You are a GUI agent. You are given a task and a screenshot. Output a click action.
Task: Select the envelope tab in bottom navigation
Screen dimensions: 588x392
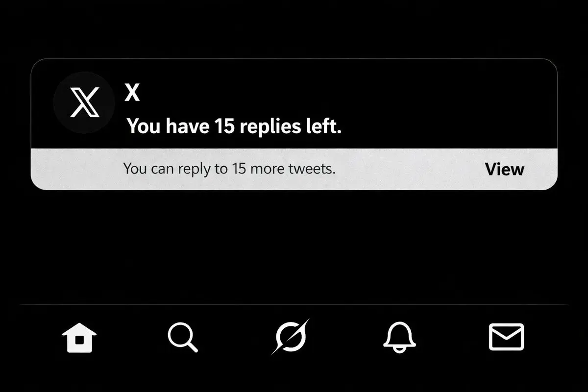pos(507,337)
